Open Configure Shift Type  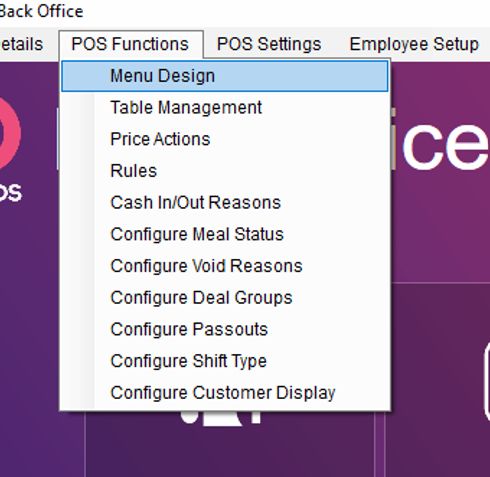[x=225, y=361]
